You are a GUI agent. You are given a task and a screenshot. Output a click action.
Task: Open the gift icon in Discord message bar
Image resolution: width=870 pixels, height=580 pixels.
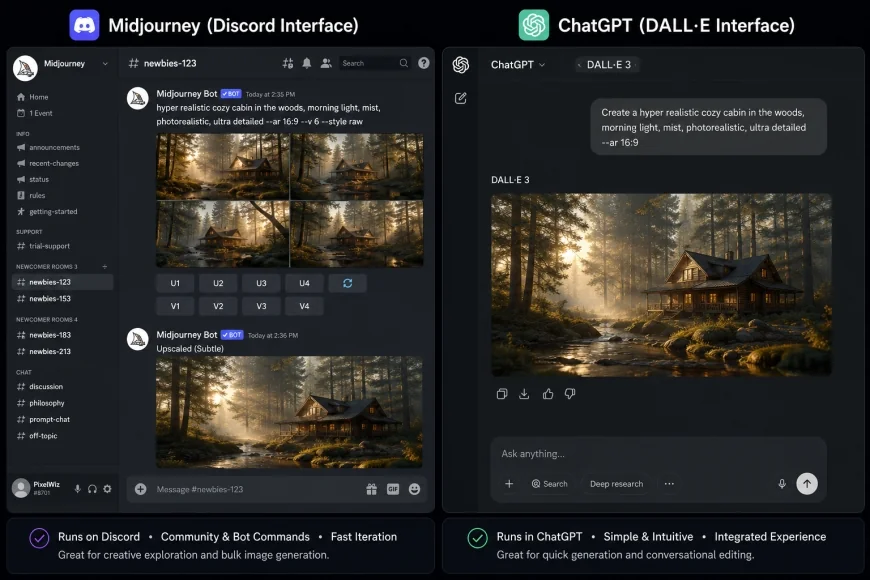pos(372,489)
